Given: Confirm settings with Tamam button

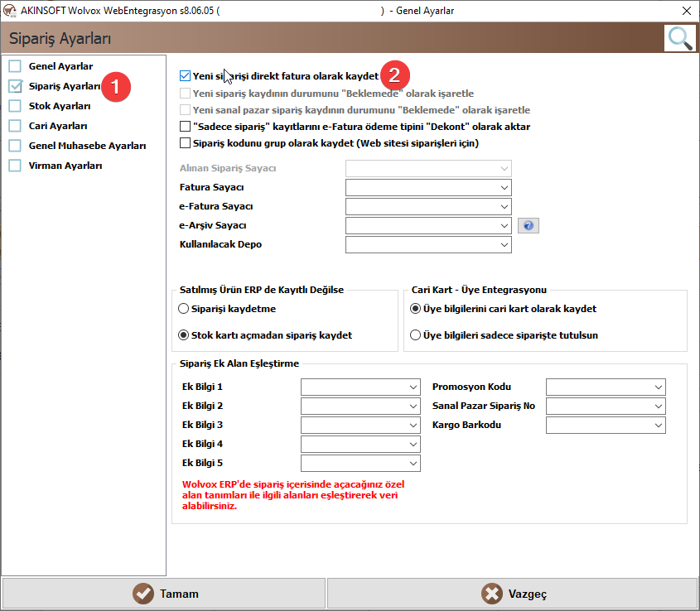Looking at the screenshot, I should [x=164, y=594].
